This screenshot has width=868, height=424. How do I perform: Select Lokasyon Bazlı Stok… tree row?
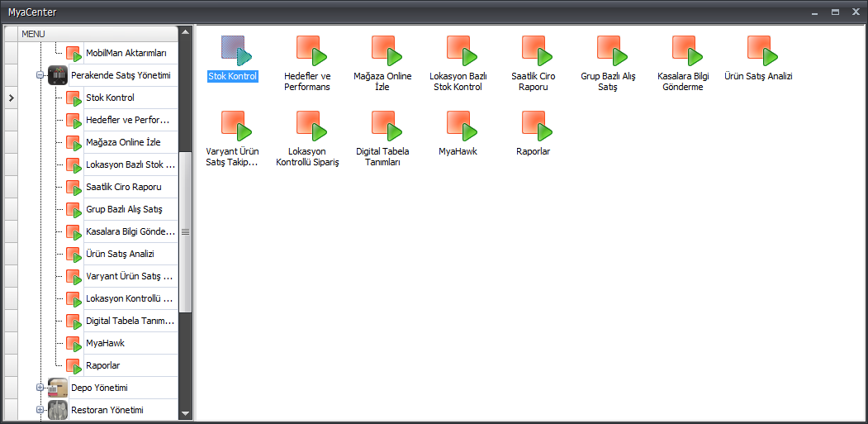coord(130,165)
